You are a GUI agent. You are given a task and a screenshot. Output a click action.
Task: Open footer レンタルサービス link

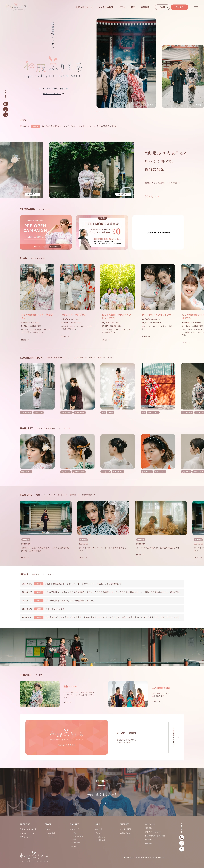coord(27,833)
